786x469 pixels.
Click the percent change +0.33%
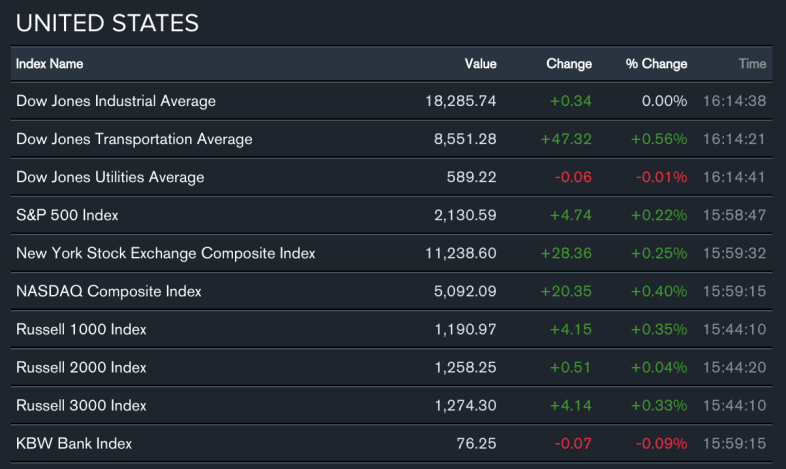point(659,406)
